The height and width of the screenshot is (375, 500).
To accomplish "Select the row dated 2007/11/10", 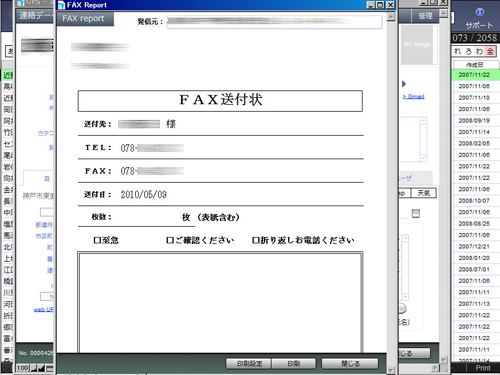I will [476, 98].
